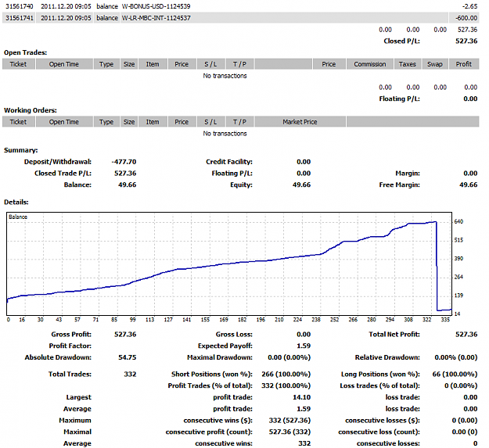
Task: Click the Total Trades value 332
Action: (x=130, y=375)
